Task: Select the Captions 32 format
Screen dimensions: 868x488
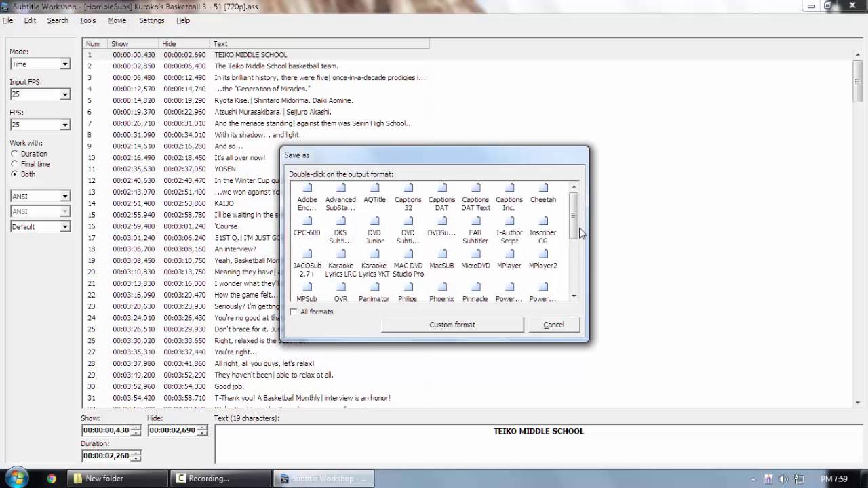Action: [x=408, y=197]
